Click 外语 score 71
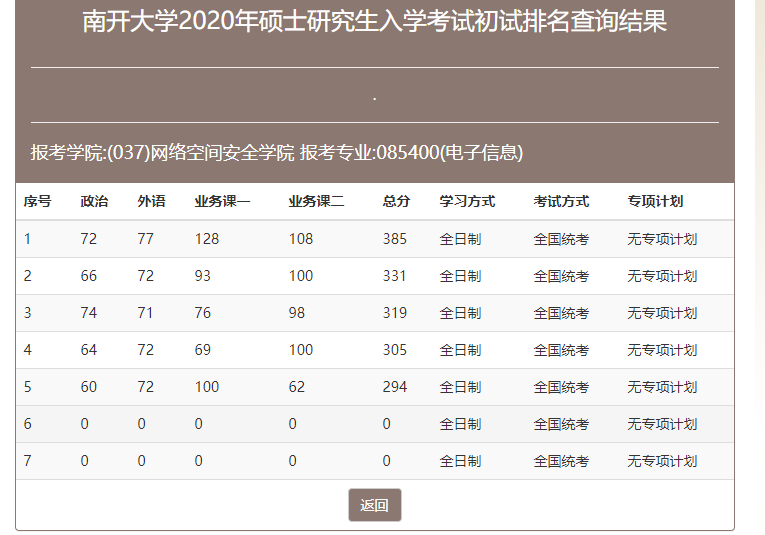The image size is (765, 535). (145, 313)
